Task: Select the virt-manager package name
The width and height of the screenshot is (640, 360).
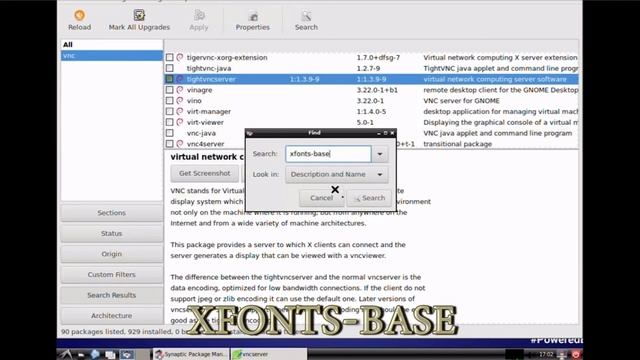Action: tap(209, 111)
